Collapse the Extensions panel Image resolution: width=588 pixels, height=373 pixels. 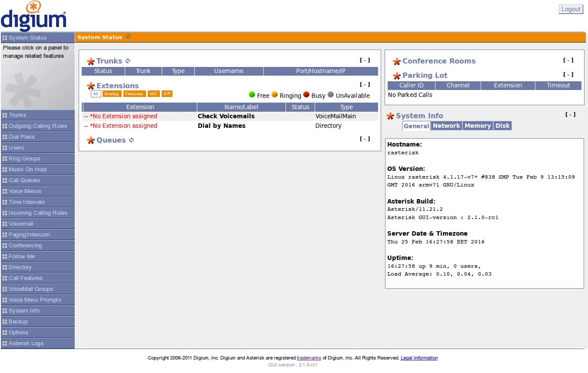point(365,85)
